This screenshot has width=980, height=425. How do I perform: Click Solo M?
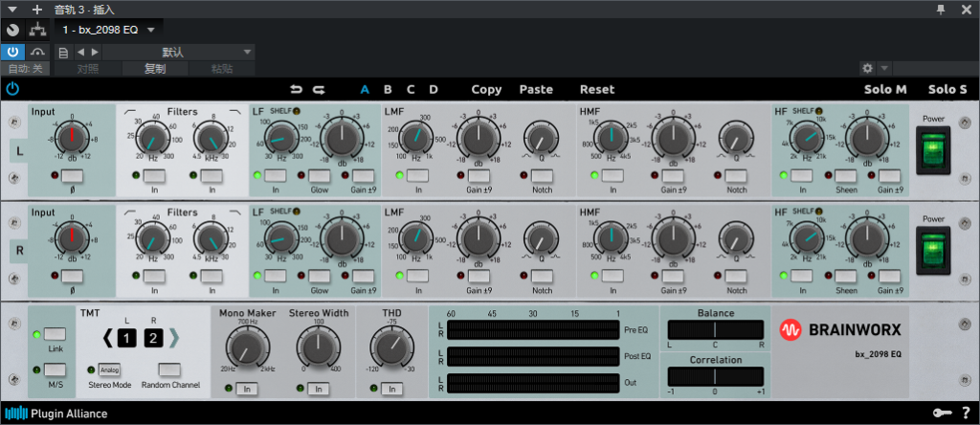(885, 89)
